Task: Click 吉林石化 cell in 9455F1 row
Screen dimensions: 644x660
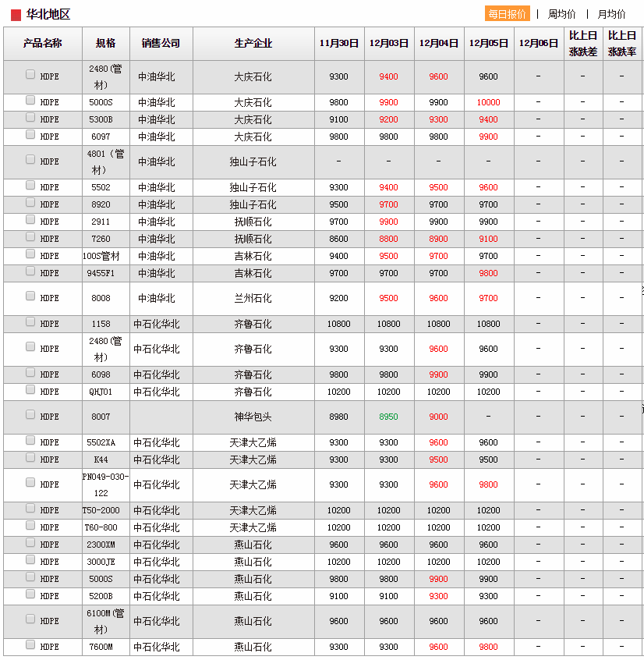Action: (253, 273)
